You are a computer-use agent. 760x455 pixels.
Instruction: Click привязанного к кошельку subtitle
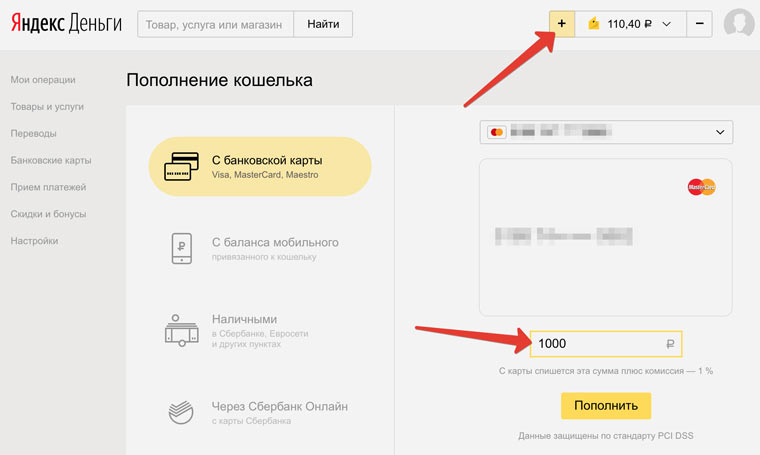[x=264, y=257]
